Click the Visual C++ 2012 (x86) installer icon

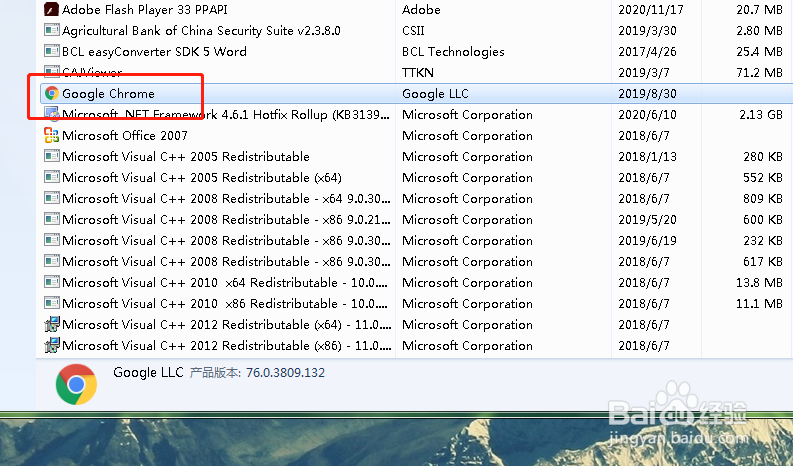[x=52, y=345]
